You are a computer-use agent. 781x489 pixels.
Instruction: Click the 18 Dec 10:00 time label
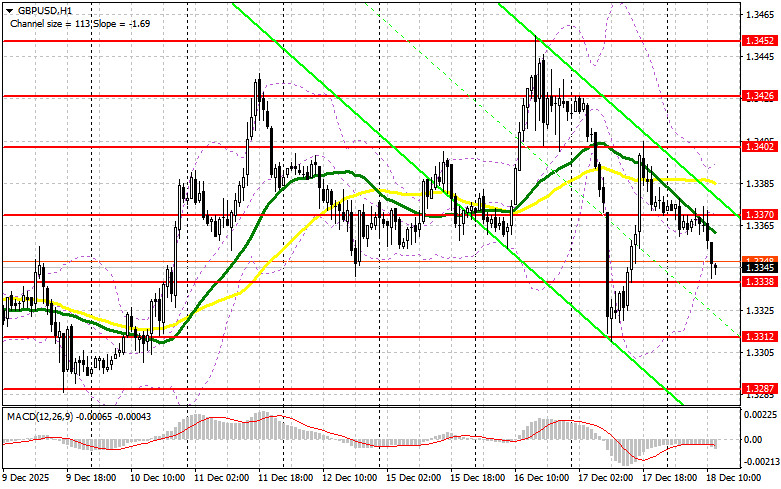734,478
